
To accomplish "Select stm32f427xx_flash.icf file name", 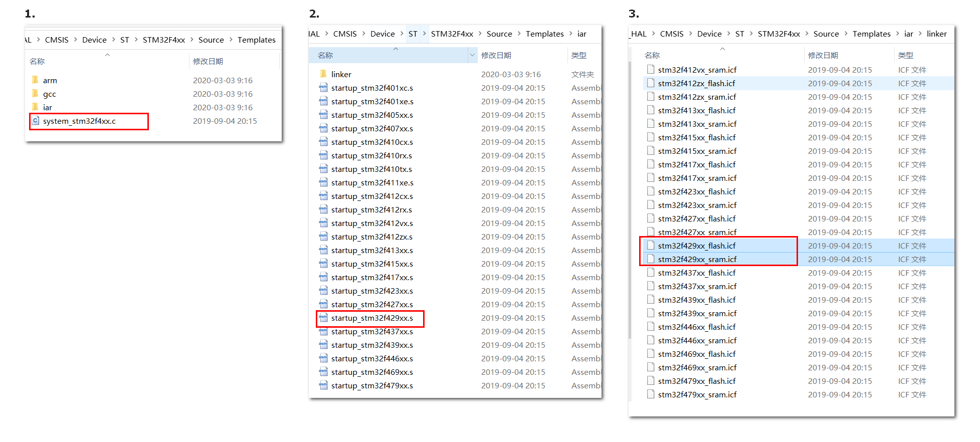I will pyautogui.click(x=697, y=218).
